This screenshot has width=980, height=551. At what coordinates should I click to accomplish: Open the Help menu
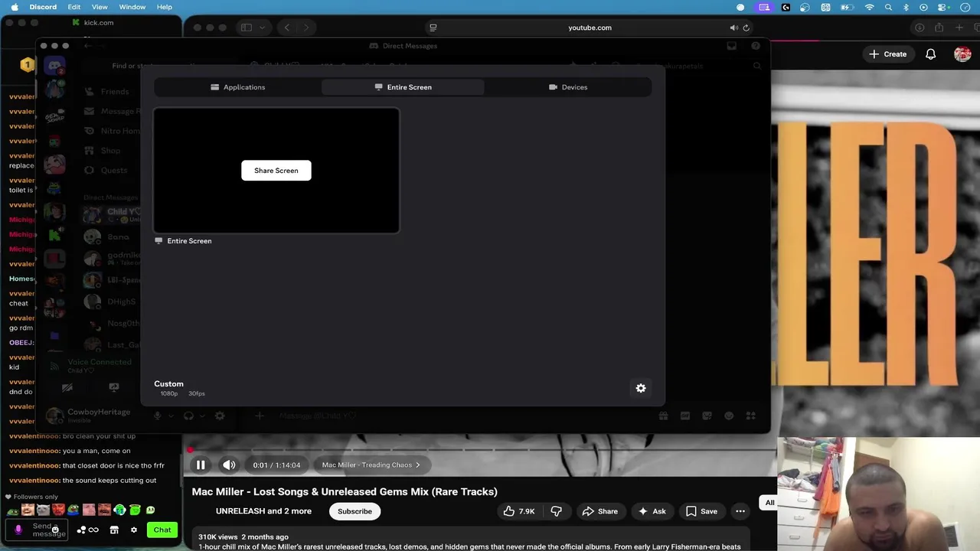tap(165, 7)
